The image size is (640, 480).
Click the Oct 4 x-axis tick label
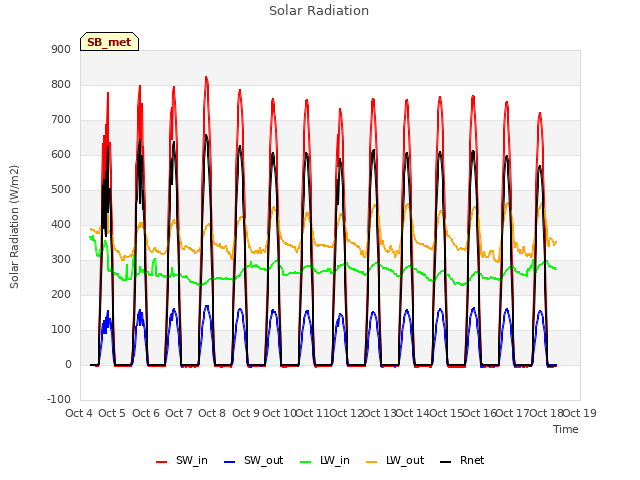click(79, 413)
